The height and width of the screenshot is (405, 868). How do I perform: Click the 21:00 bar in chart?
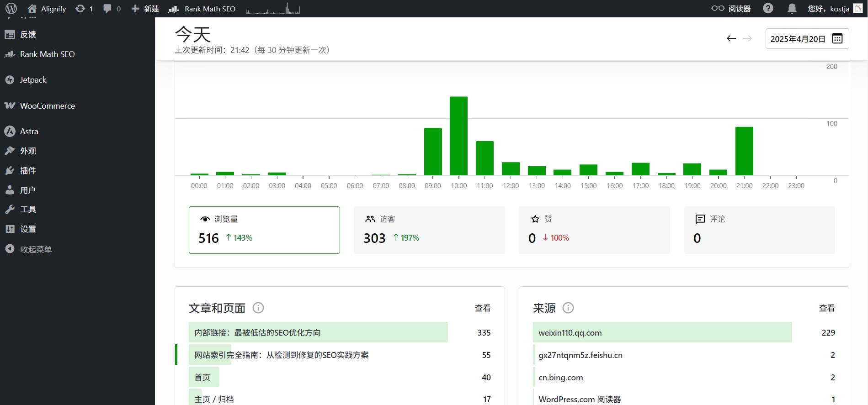(744, 151)
